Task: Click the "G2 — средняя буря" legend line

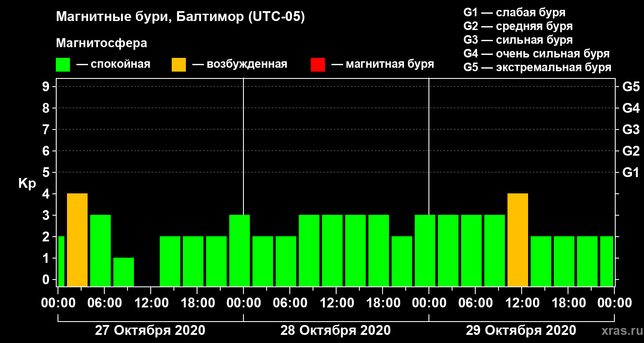Action: click(518, 26)
